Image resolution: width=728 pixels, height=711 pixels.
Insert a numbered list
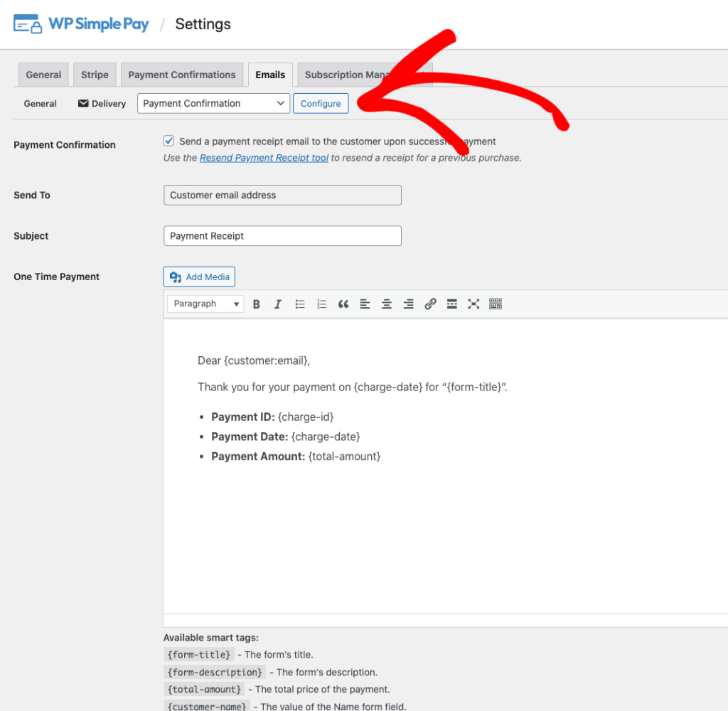(x=321, y=304)
